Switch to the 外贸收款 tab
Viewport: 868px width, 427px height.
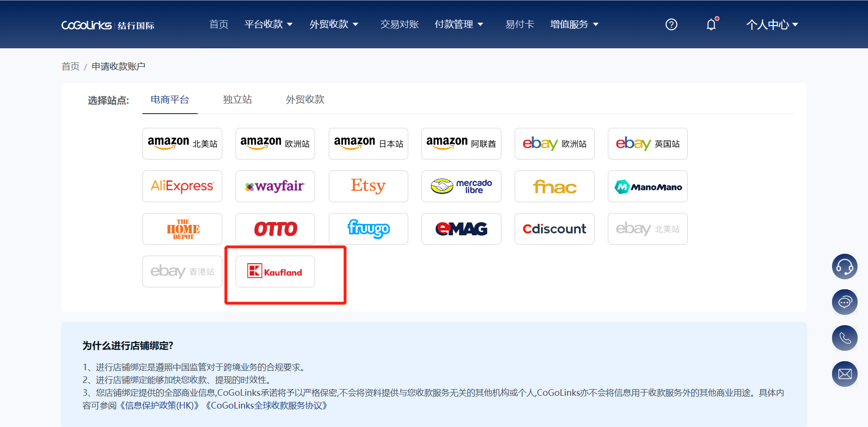pyautogui.click(x=304, y=99)
